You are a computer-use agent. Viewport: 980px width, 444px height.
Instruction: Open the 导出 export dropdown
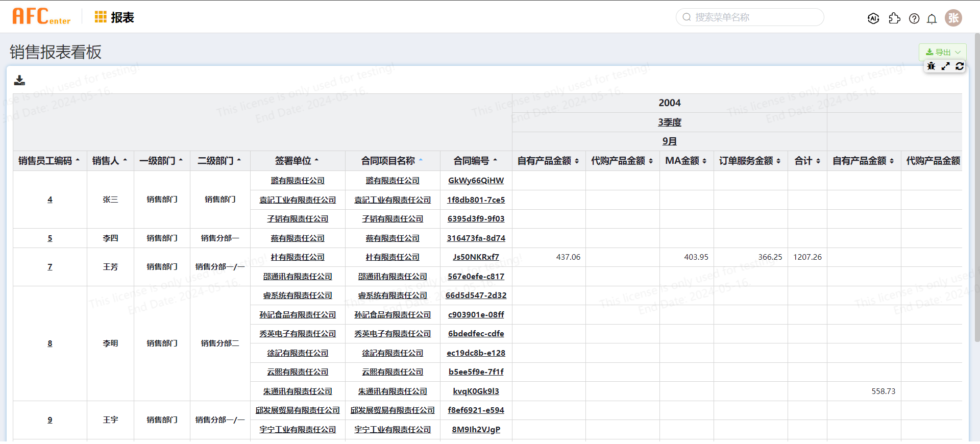pos(942,52)
